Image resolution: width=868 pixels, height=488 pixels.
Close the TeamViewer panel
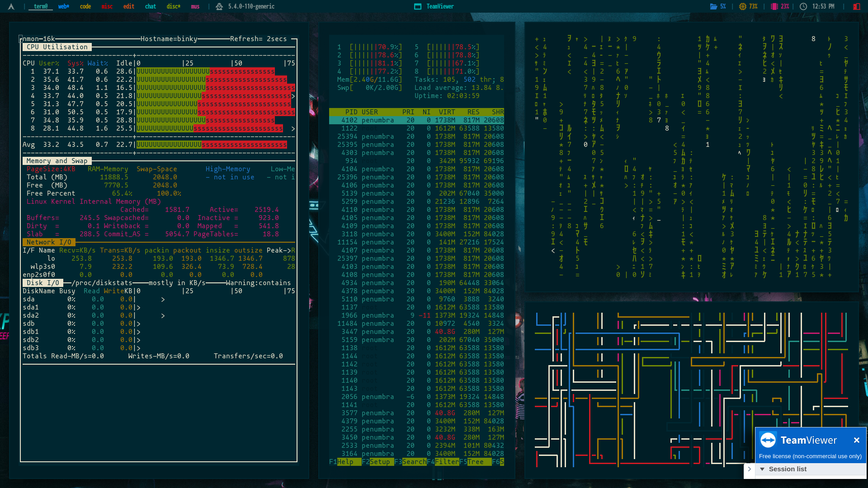(856, 440)
